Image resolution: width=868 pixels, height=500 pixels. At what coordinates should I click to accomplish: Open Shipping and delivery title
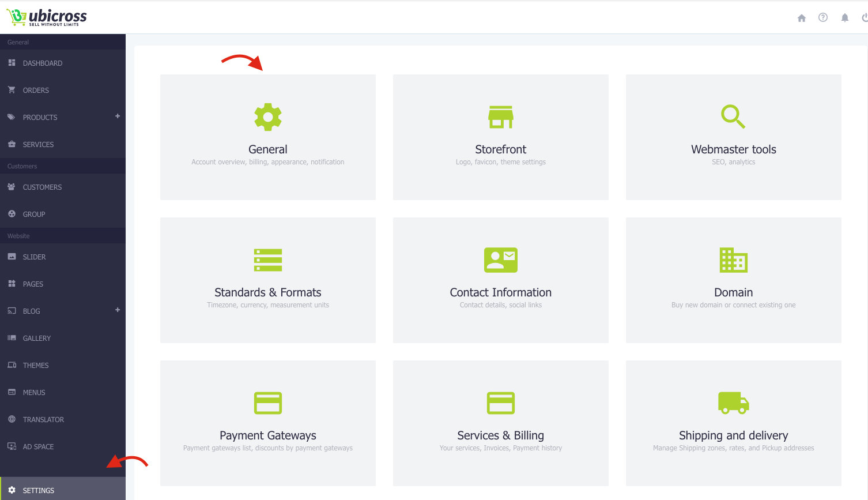[734, 435]
